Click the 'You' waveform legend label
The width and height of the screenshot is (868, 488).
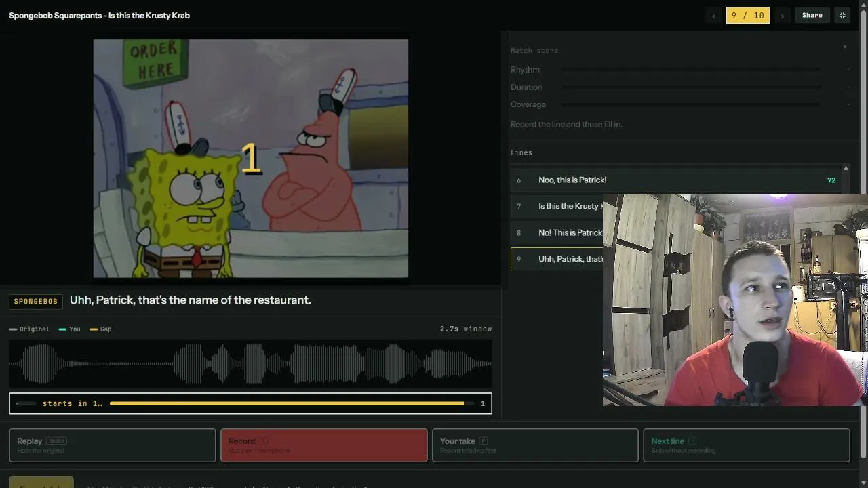[x=70, y=329]
